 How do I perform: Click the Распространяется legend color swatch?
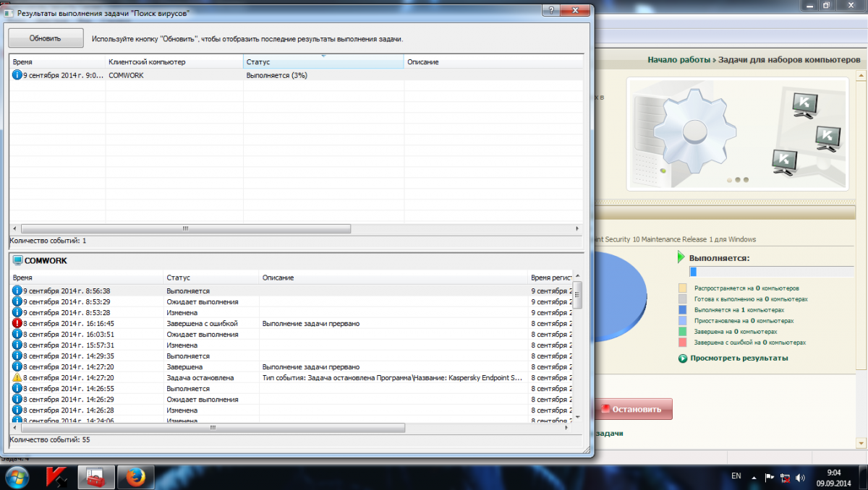tap(682, 288)
